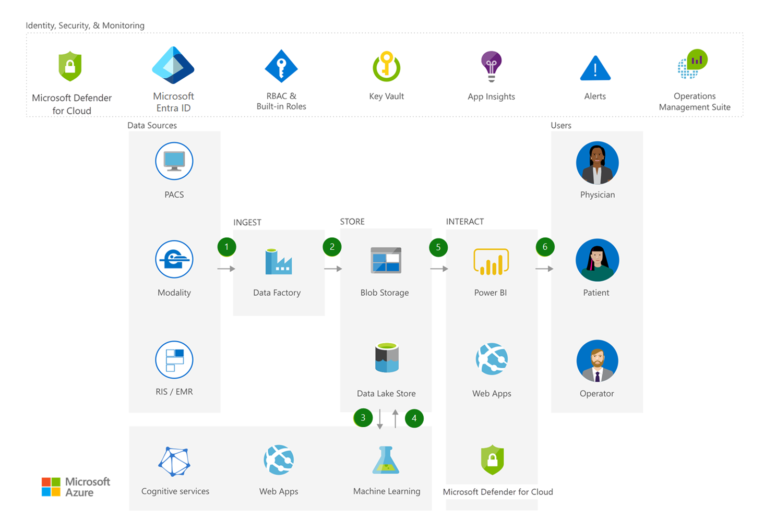Click the "Patient" text label
The image size is (776, 532).
pos(596,293)
